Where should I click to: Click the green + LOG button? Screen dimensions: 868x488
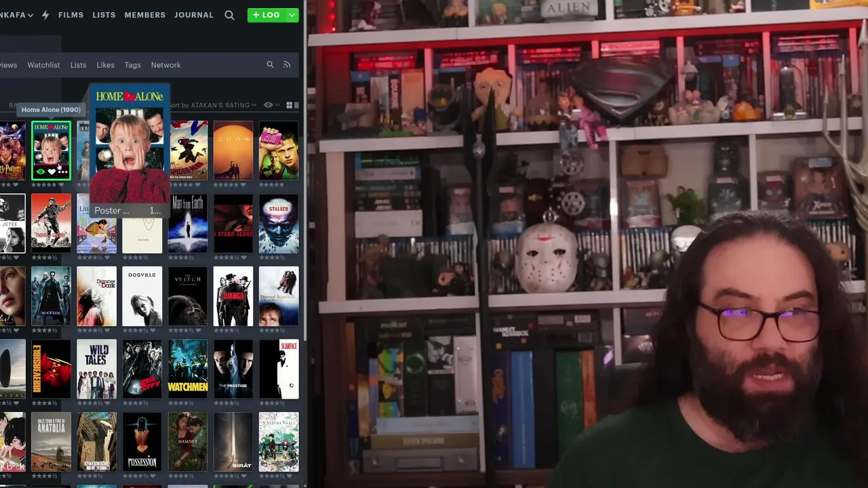pyautogui.click(x=267, y=15)
